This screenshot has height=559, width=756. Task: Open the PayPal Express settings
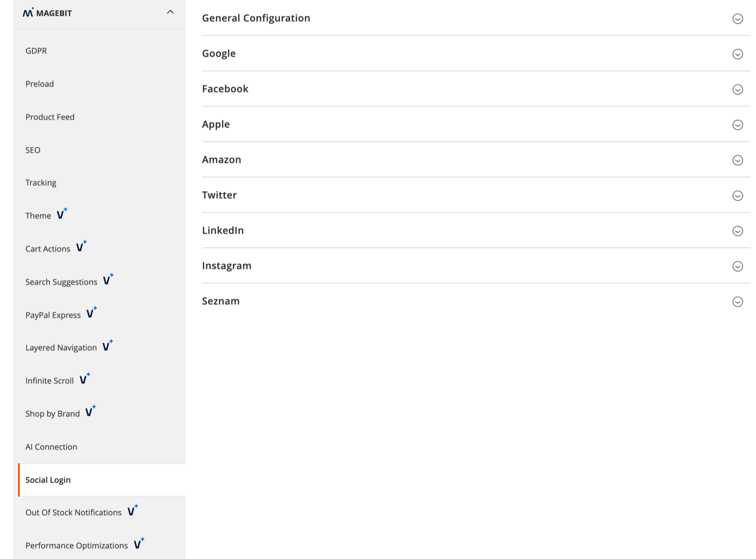coord(53,315)
